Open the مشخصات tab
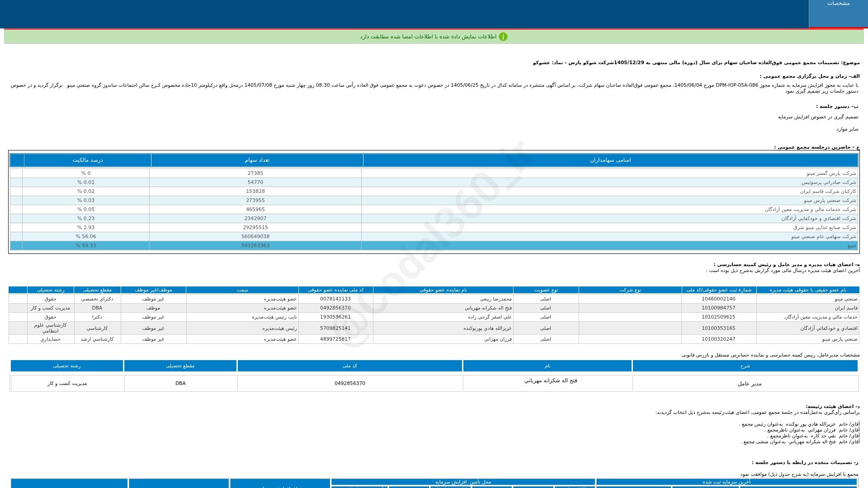Viewport: 868px width, 488px height. point(838,14)
